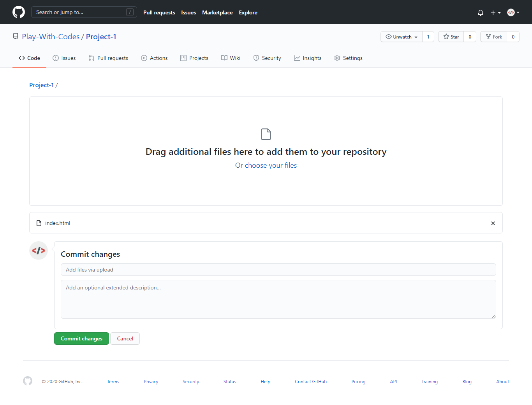
Task: Open the Project-1 repository title link
Action: coord(101,37)
